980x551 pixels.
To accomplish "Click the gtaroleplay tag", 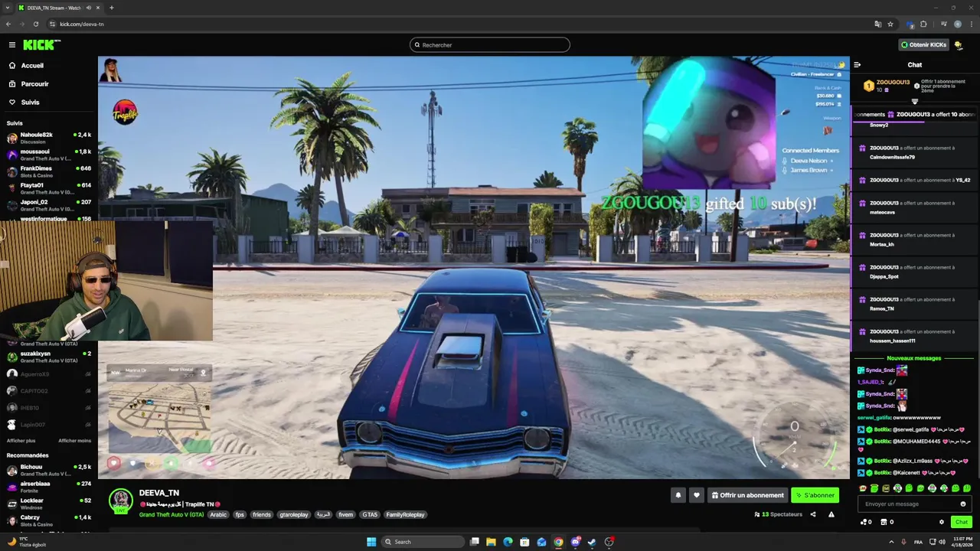I will [293, 515].
